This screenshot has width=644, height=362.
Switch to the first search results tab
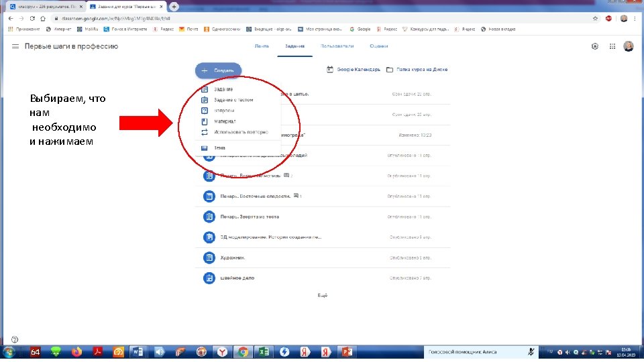click(x=45, y=7)
